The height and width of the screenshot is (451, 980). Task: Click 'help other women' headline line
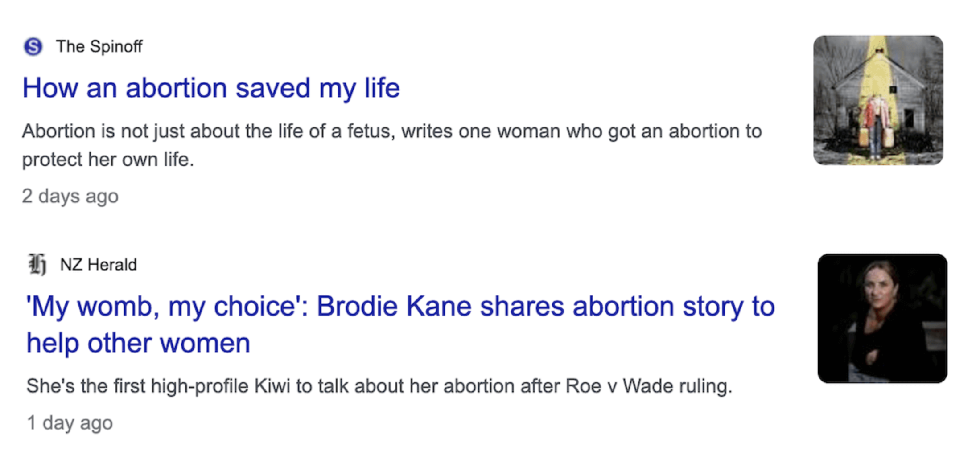[138, 343]
